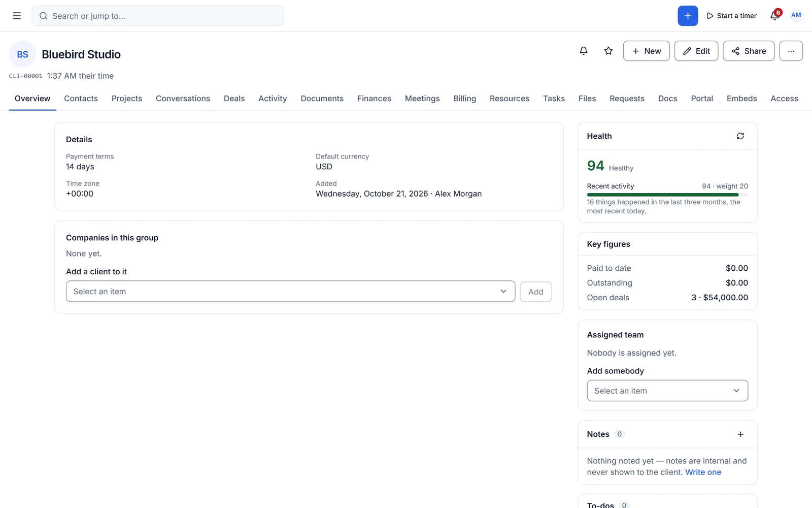Go to the Tasks tab
Screen dimensions: 812x508
pos(554,99)
